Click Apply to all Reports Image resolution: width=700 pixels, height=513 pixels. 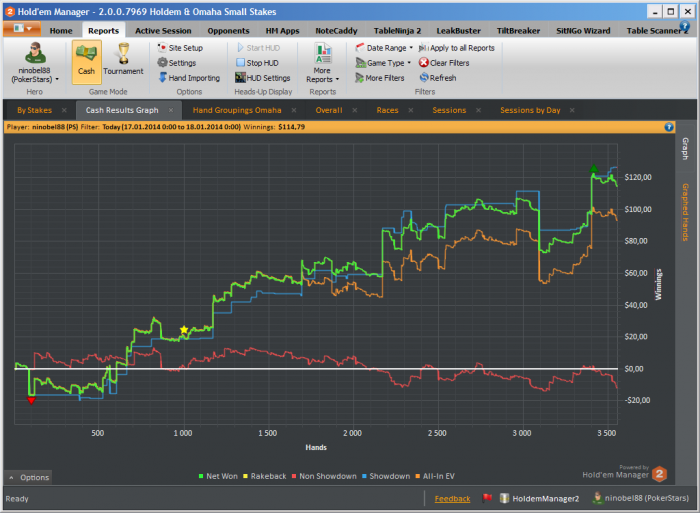point(457,48)
